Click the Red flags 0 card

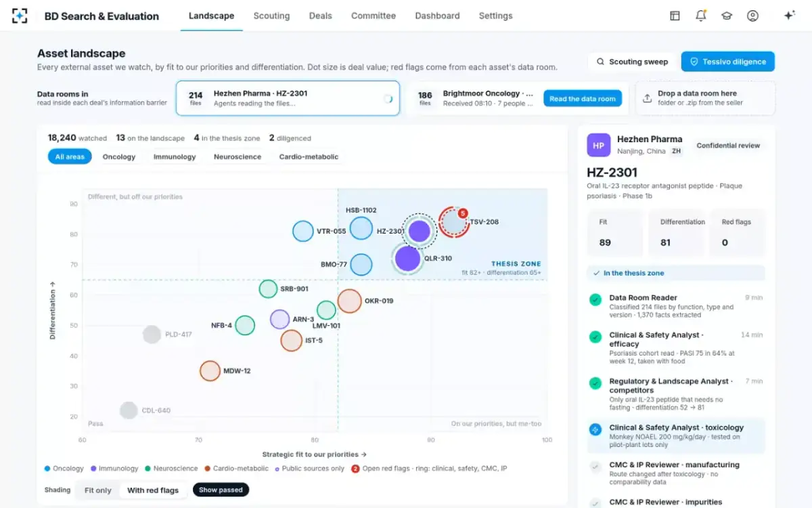click(x=738, y=232)
